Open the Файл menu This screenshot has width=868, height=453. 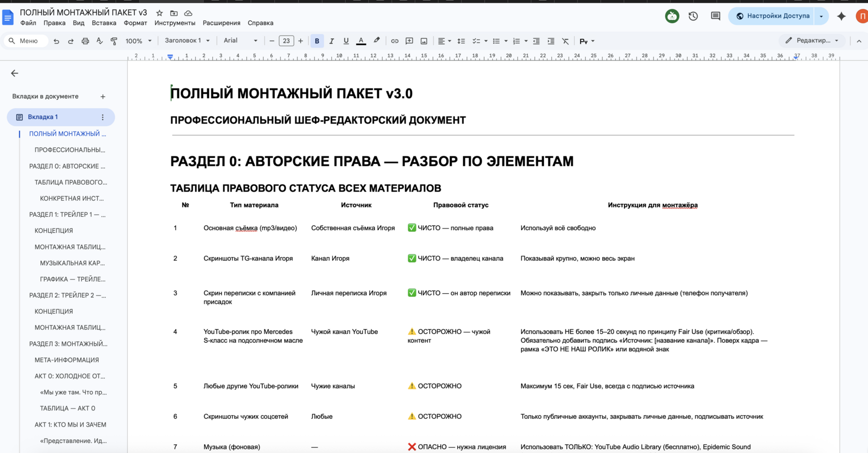tap(28, 23)
